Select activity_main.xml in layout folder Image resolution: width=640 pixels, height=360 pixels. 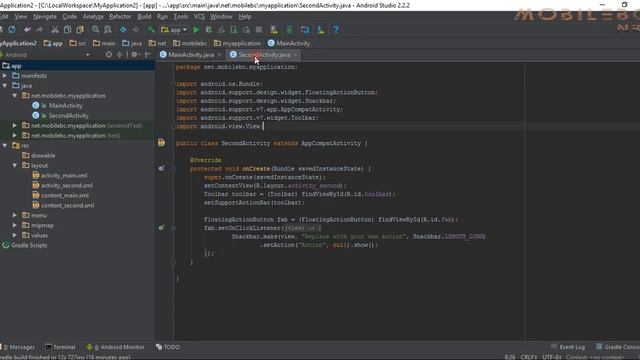[x=64, y=176]
